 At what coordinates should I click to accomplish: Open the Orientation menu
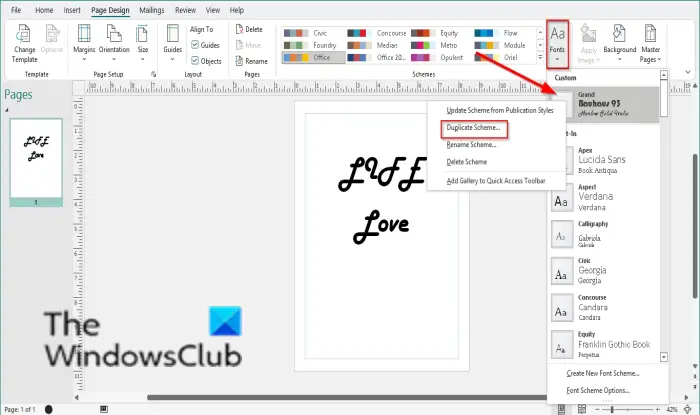click(114, 44)
